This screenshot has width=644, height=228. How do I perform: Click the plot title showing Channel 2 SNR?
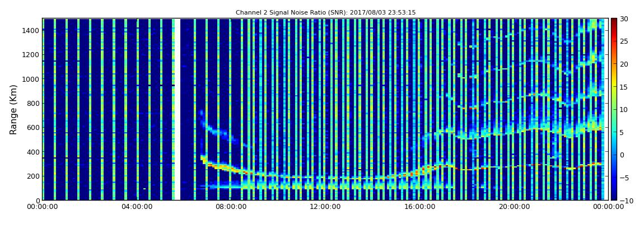(326, 13)
